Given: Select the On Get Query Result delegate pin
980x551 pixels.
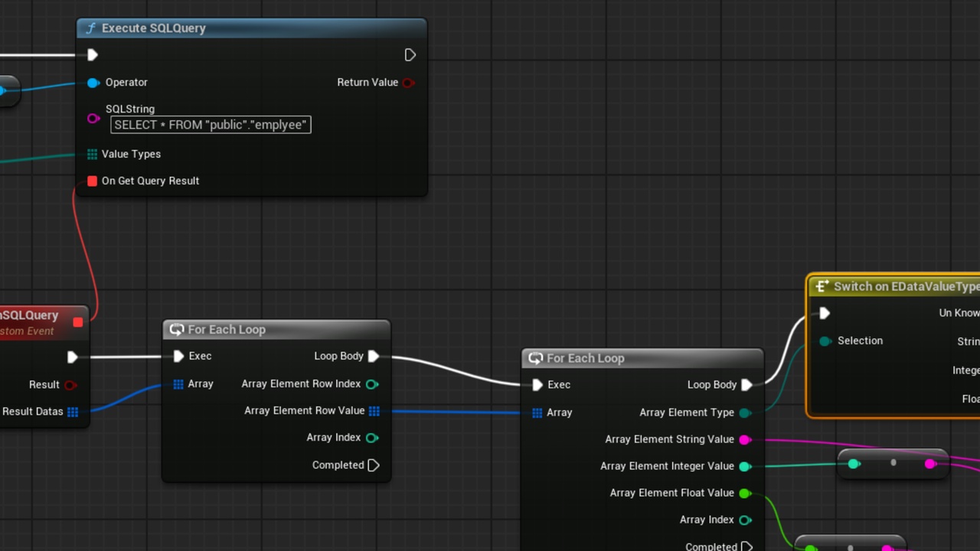Looking at the screenshot, I should point(92,181).
